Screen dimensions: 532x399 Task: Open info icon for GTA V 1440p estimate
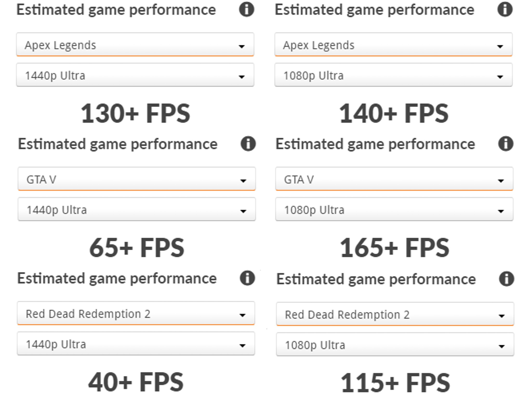coord(248,144)
